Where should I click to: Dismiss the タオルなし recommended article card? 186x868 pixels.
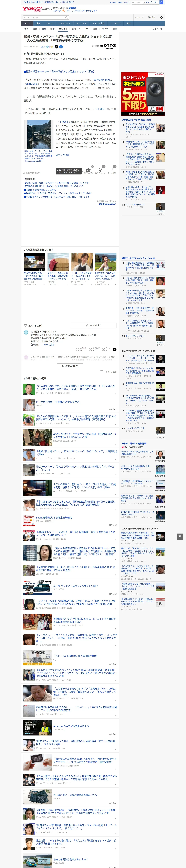click(44, 284)
